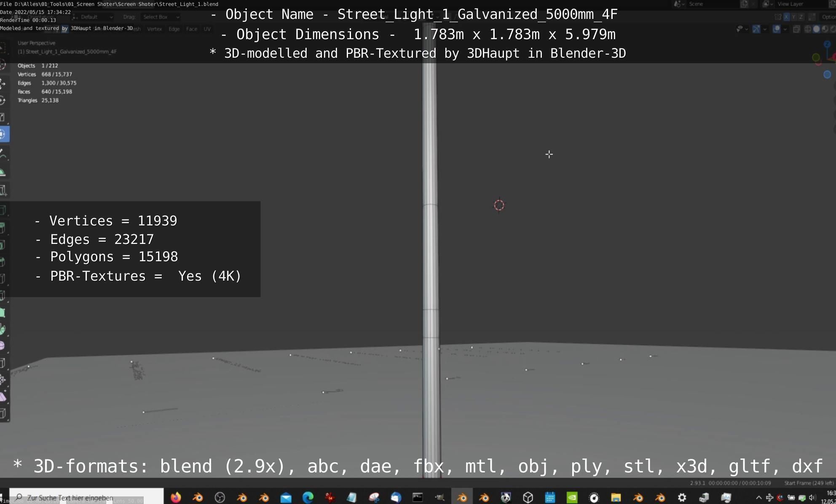Open Microsoft Edge from taskbar

pos(308,498)
